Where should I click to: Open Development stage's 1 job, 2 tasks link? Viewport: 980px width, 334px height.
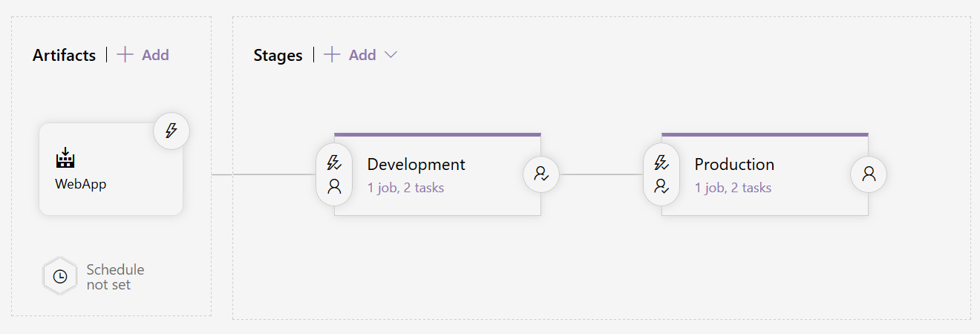(405, 188)
